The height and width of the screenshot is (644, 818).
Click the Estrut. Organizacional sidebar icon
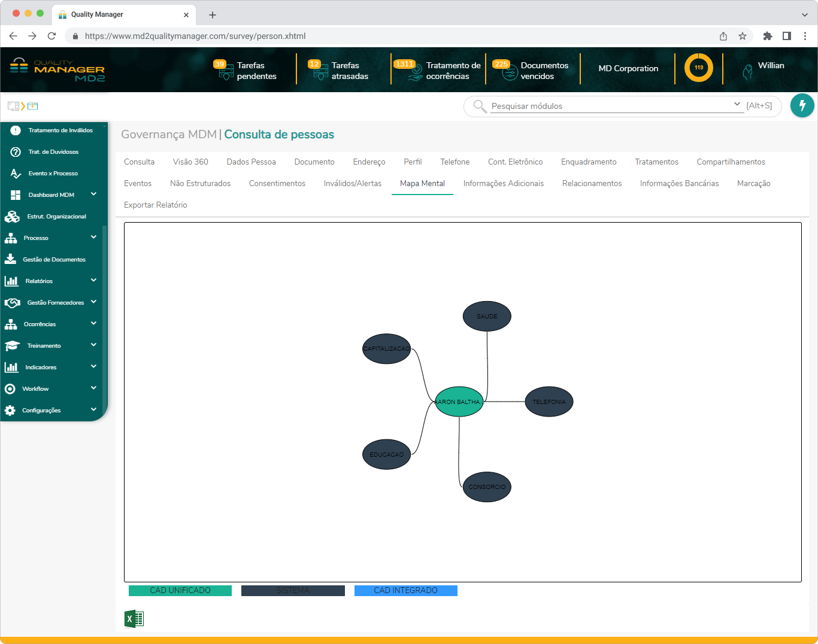point(12,216)
